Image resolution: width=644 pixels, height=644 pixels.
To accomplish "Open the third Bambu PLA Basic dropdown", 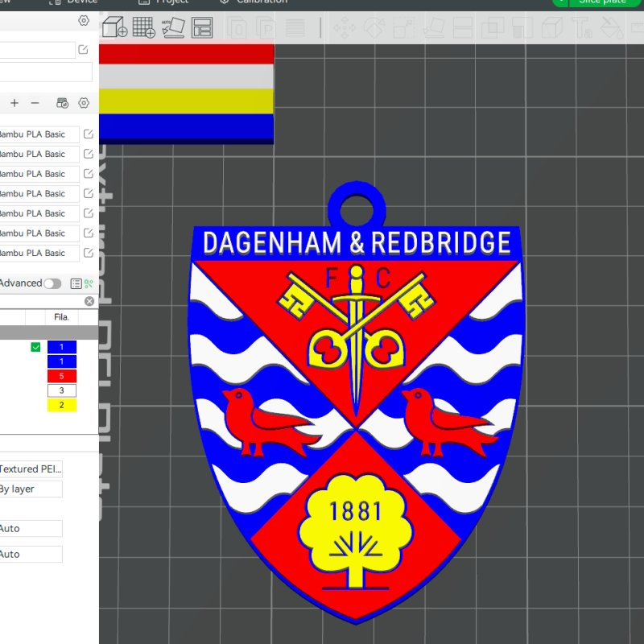I will tap(39, 174).
